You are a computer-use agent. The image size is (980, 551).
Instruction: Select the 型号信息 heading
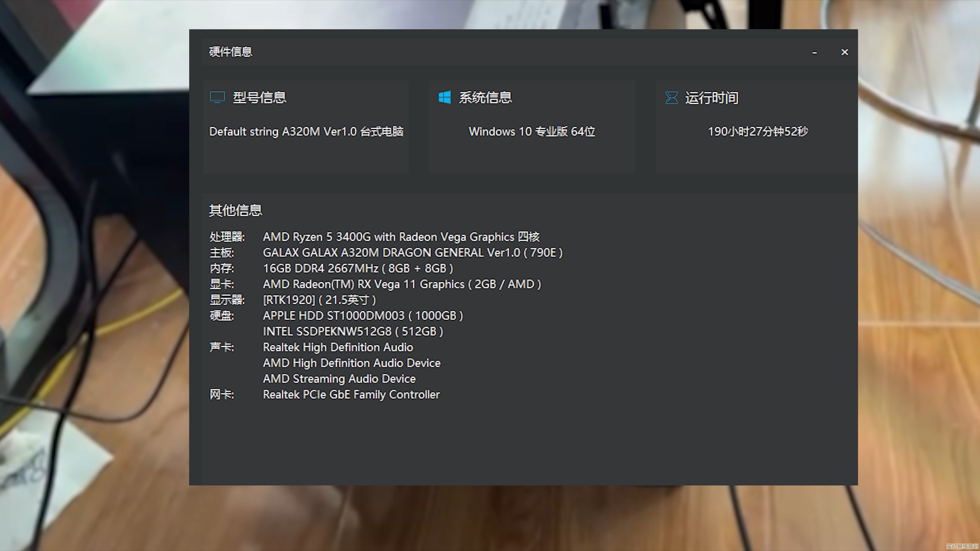pos(260,98)
